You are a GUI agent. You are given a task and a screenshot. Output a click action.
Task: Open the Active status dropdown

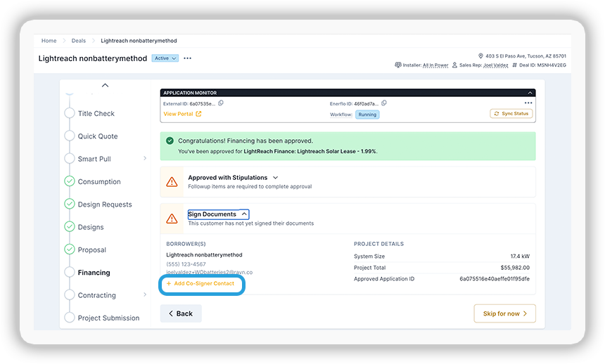[x=165, y=58]
